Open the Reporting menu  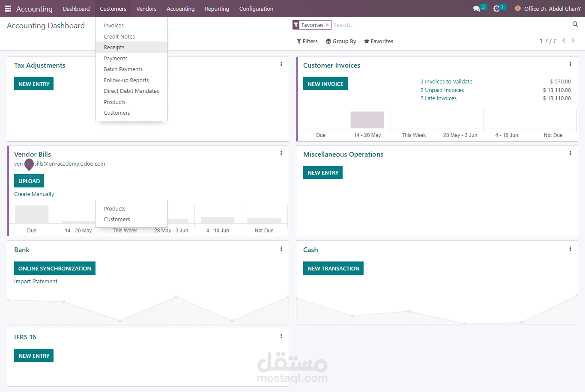click(x=217, y=9)
